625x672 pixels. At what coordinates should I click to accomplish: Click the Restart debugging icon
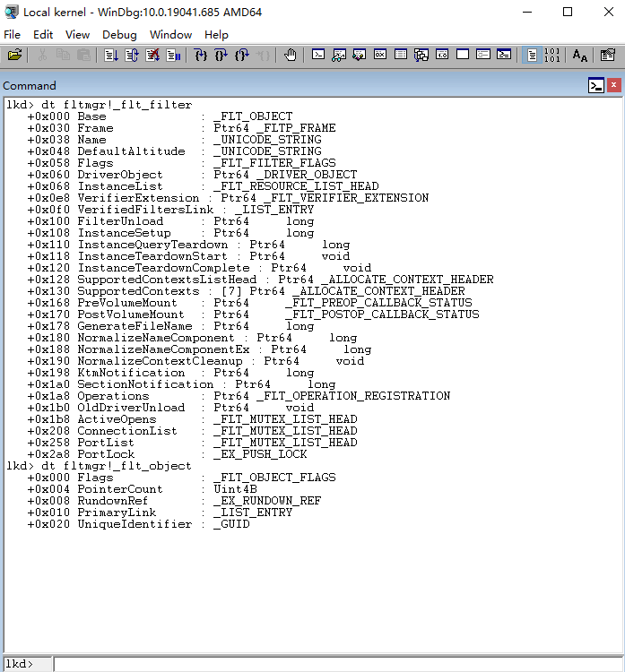click(x=132, y=55)
